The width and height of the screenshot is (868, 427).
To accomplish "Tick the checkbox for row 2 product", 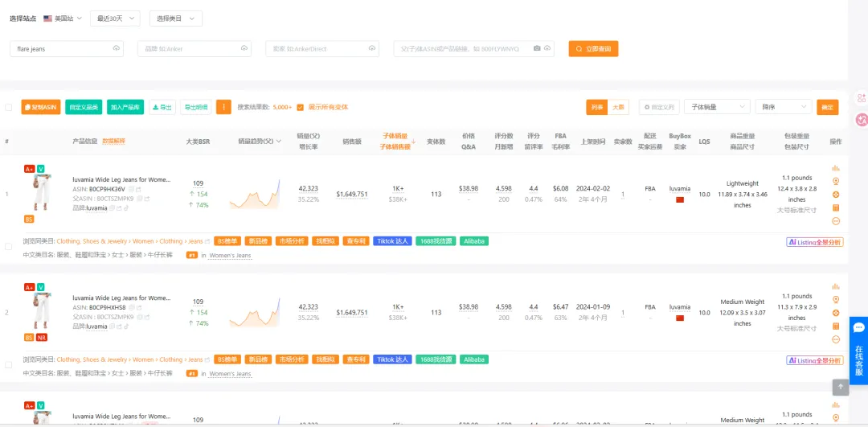I will 8,365.
